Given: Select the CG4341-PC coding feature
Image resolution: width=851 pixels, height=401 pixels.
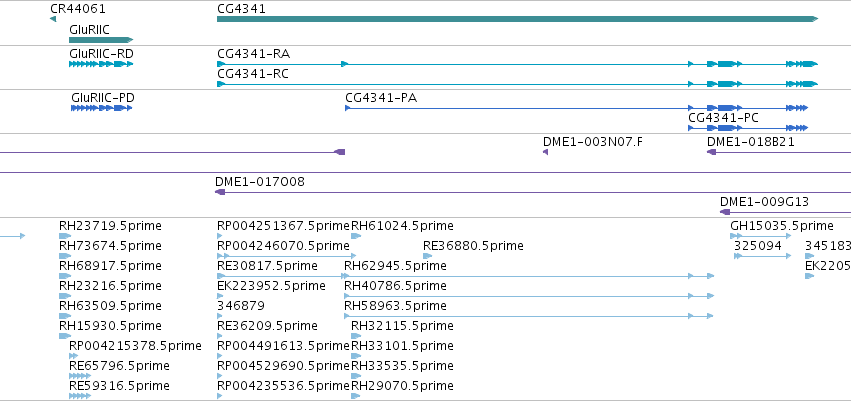Looking at the screenshot, I should pos(748,128).
